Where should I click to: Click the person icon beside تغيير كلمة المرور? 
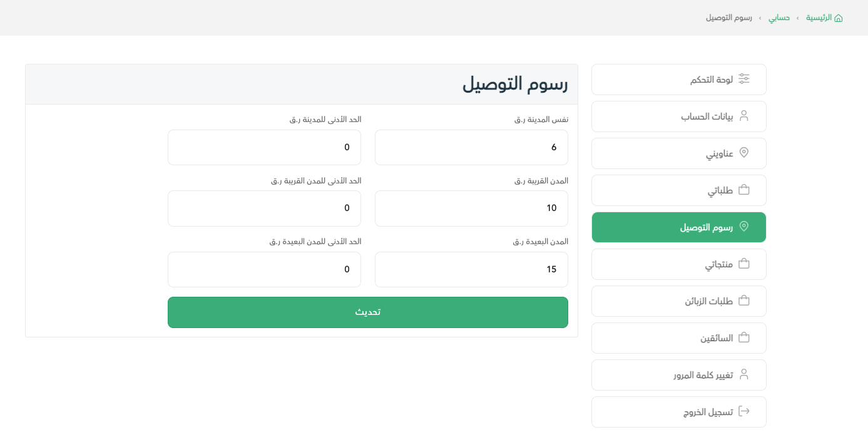click(744, 374)
